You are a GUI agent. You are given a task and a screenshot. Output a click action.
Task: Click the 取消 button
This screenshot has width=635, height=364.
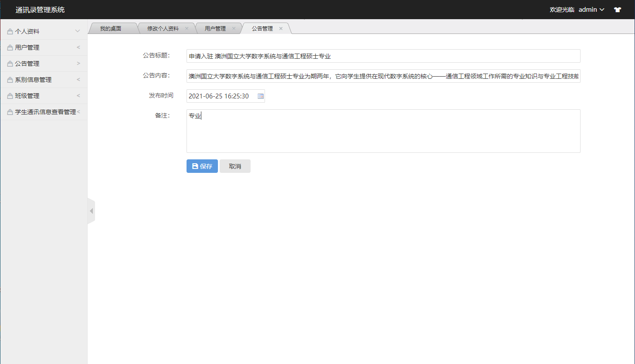point(235,166)
